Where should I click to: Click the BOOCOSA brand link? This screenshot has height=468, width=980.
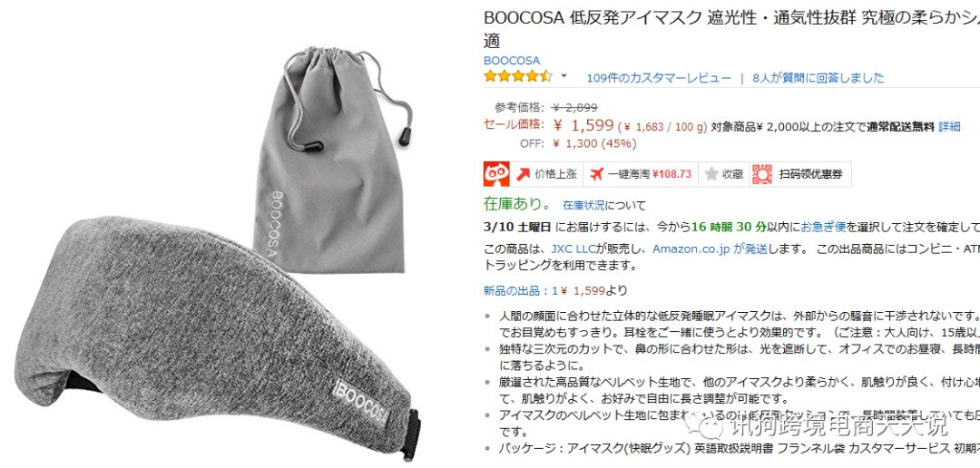(x=511, y=61)
